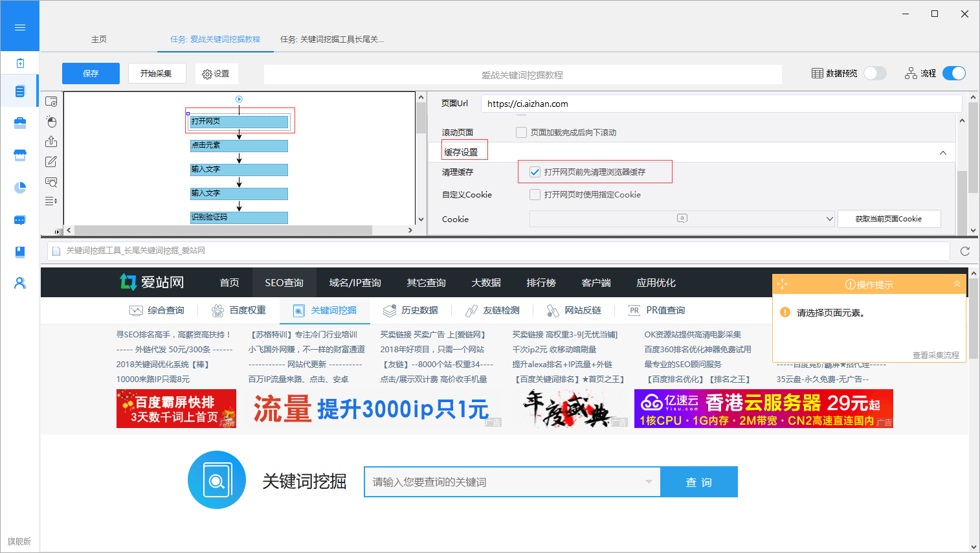
Task: Click the flow start play marker
Action: (x=239, y=99)
